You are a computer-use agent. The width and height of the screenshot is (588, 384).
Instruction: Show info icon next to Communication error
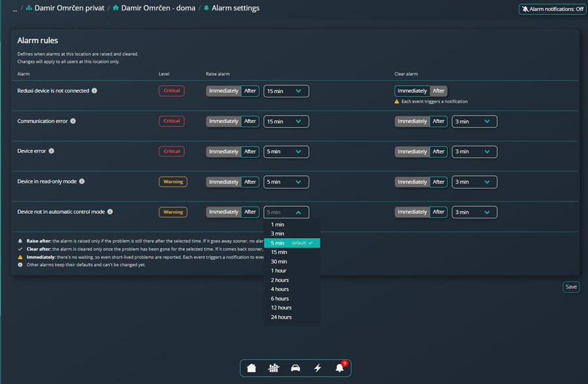73,121
